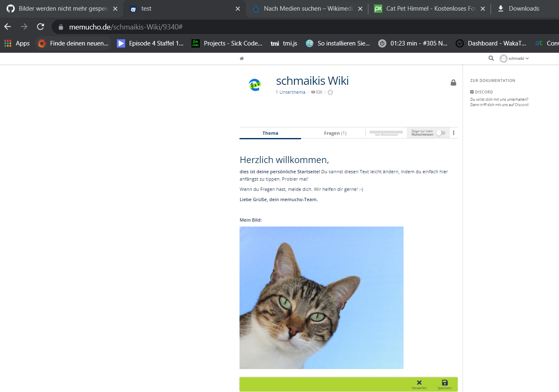Viewport: 559px width, 392px height.
Task: Click the Dein Wissensstand bar
Action: pyautogui.click(x=386, y=133)
